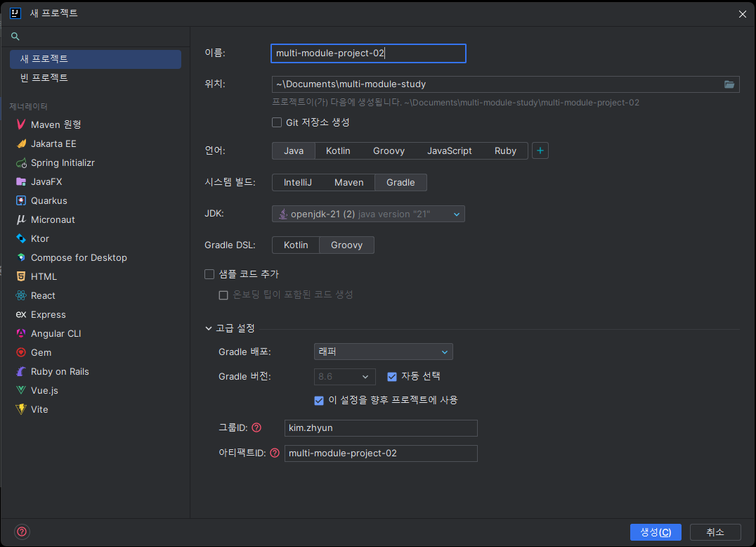Click the Ktor generator icon
Screen dimensions: 756x547
21,239
